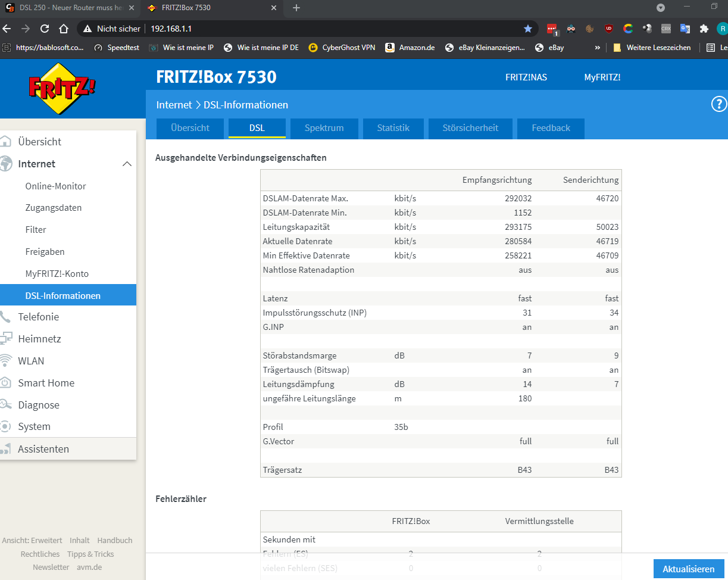728x580 pixels.
Task: Select the DSL tab
Action: [257, 128]
